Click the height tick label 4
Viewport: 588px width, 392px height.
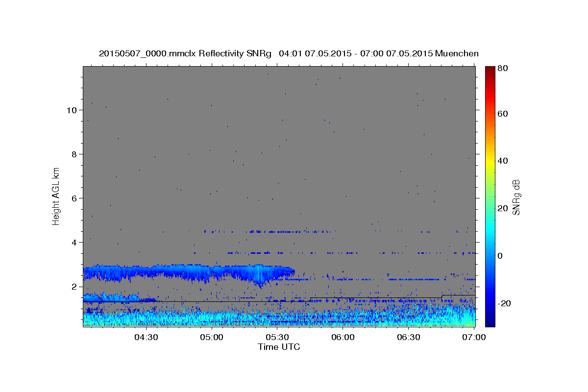click(74, 243)
